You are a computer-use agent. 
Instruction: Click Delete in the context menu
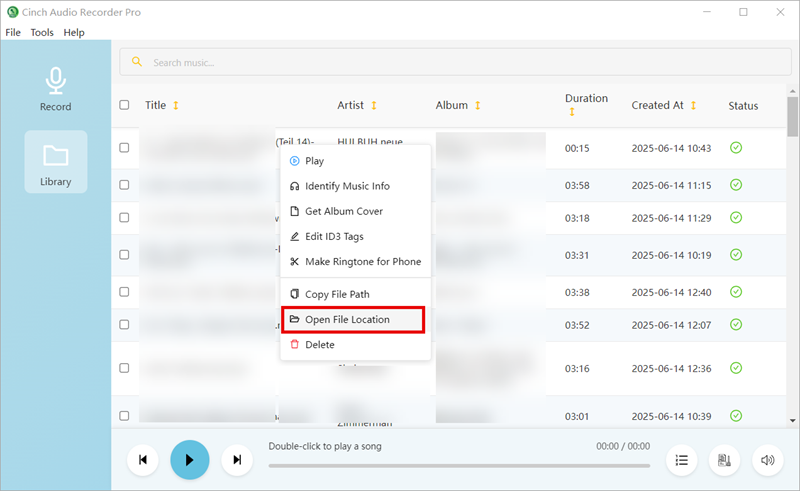(319, 345)
